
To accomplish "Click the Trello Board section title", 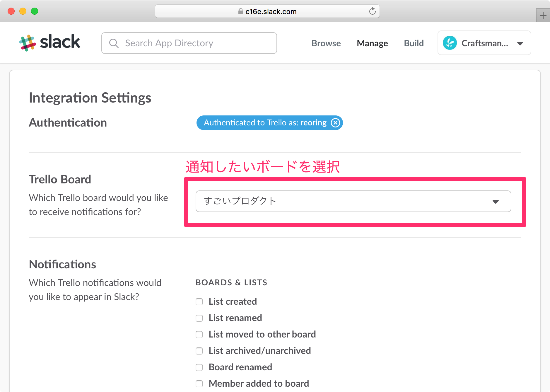I will [x=60, y=179].
